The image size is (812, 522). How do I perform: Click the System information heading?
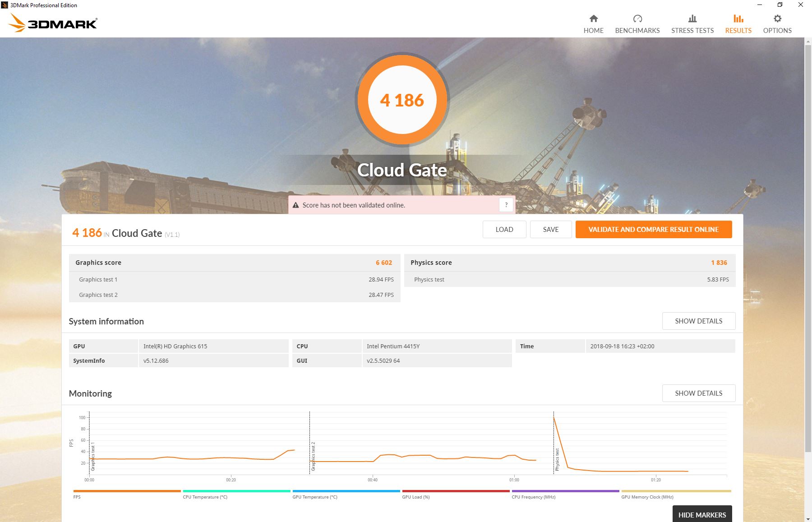coord(106,321)
